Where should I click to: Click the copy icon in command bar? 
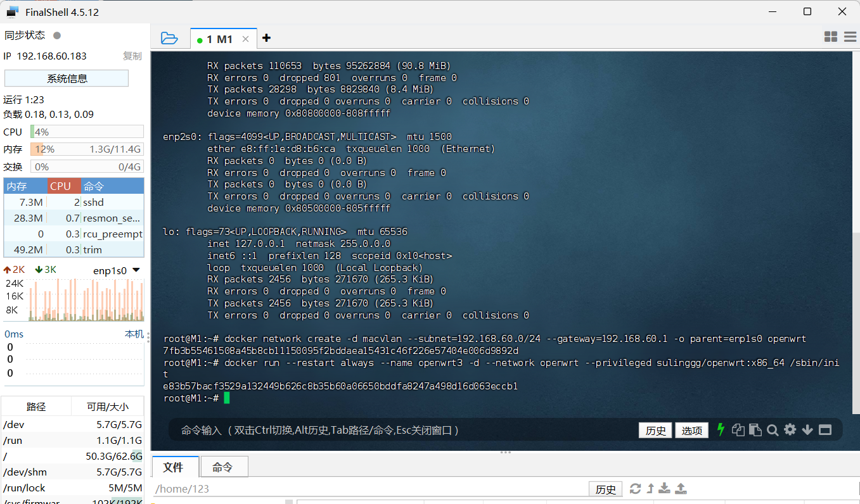[x=738, y=430]
